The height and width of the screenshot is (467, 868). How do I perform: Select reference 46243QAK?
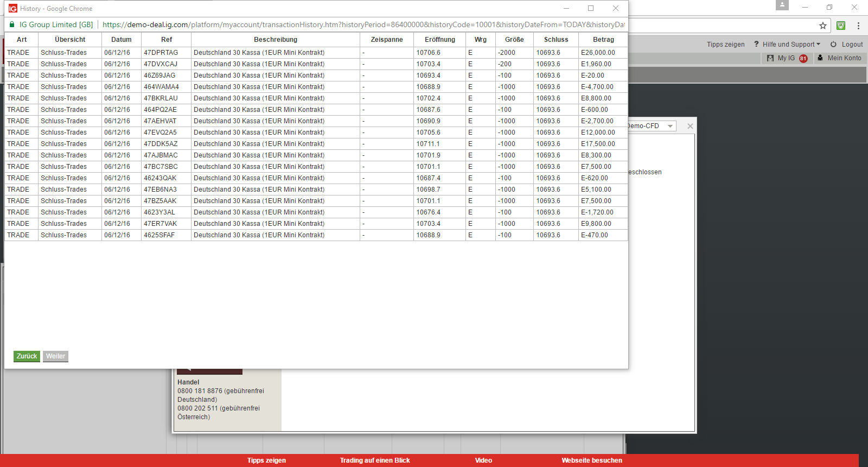[x=160, y=178]
